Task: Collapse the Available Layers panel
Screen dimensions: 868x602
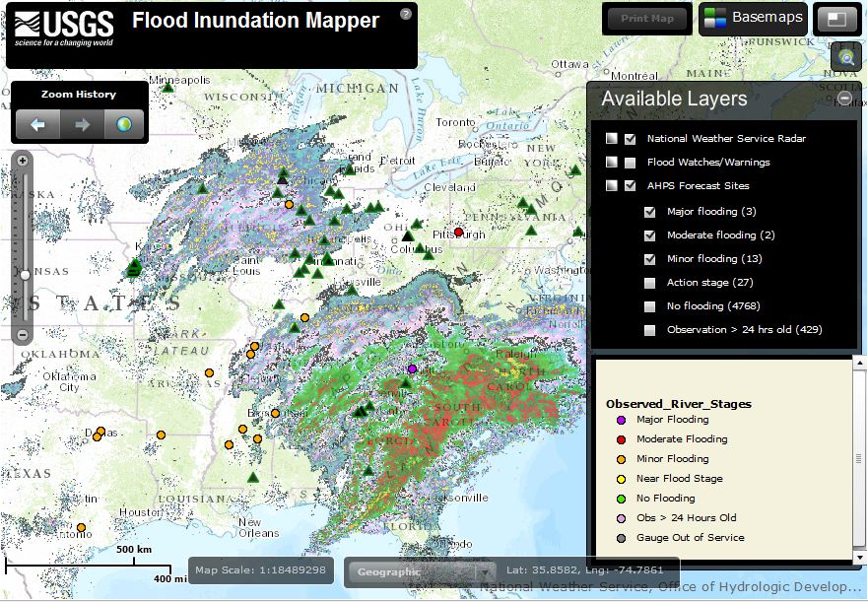Action: click(844, 99)
